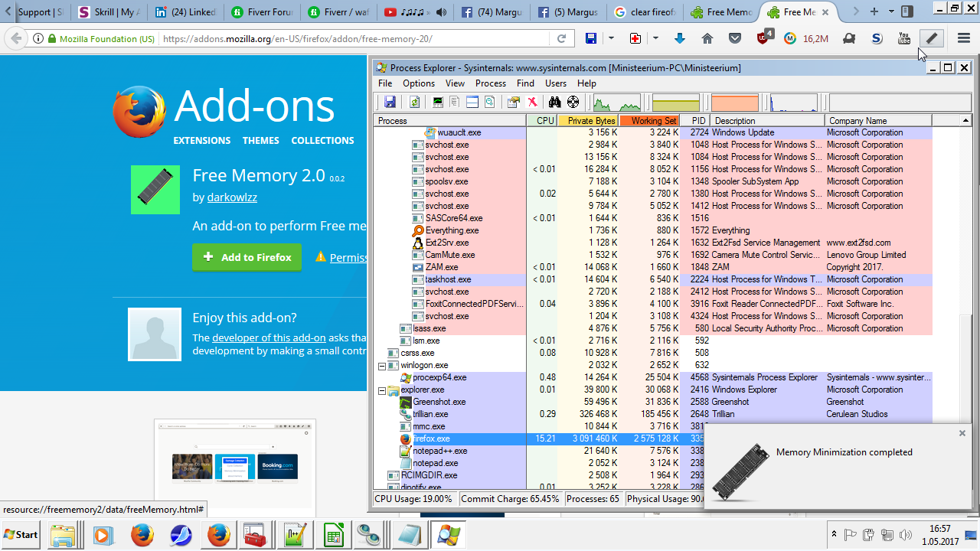Open the Themes section of Add-ons
The image size is (980, 551).
click(x=260, y=141)
